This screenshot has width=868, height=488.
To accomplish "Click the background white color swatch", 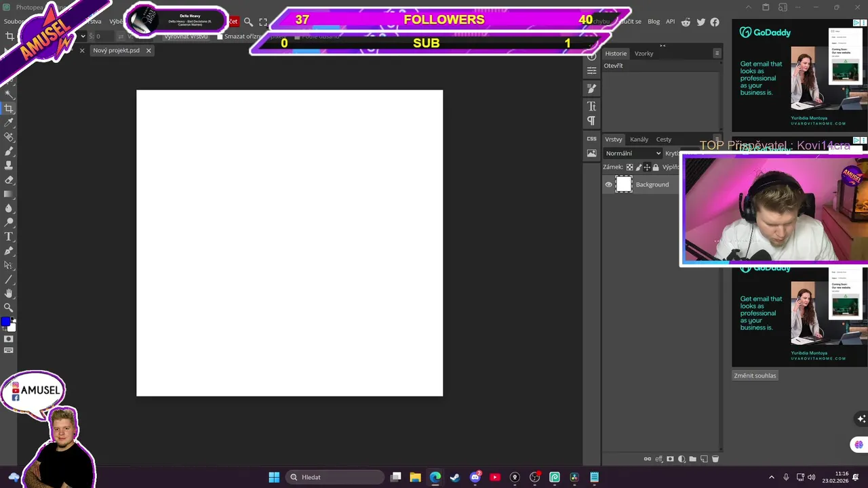I will click(12, 327).
